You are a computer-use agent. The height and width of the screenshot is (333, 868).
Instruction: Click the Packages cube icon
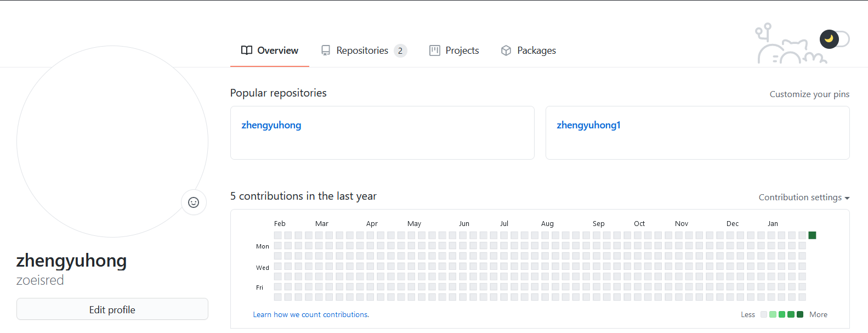click(x=506, y=50)
